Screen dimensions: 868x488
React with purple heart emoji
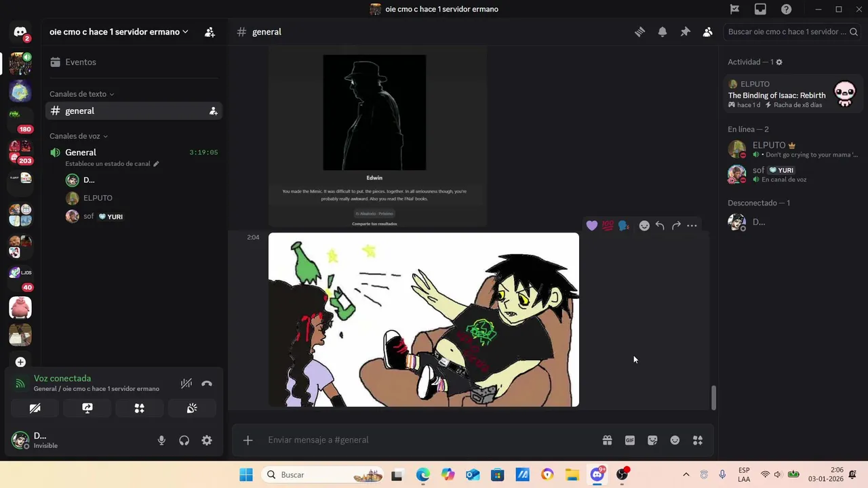592,226
